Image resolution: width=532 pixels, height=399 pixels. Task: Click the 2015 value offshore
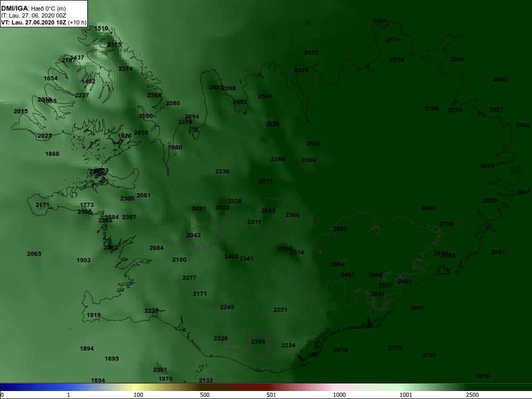click(x=21, y=111)
